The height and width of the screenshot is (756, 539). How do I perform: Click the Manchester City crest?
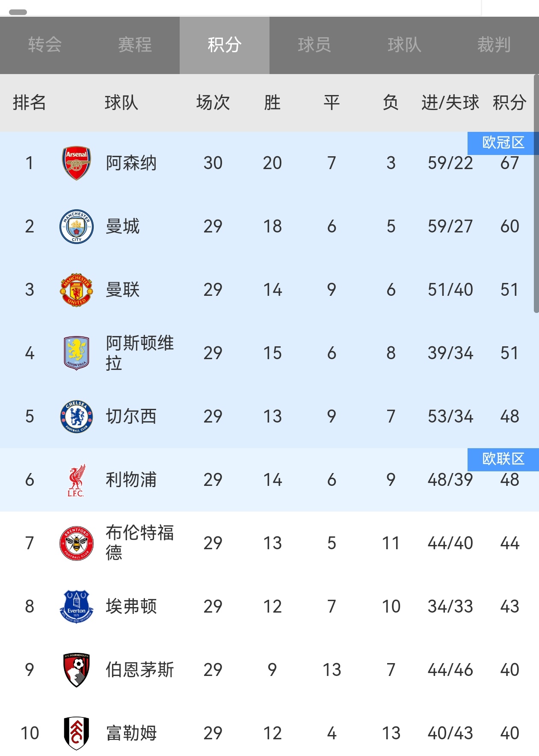click(x=77, y=226)
